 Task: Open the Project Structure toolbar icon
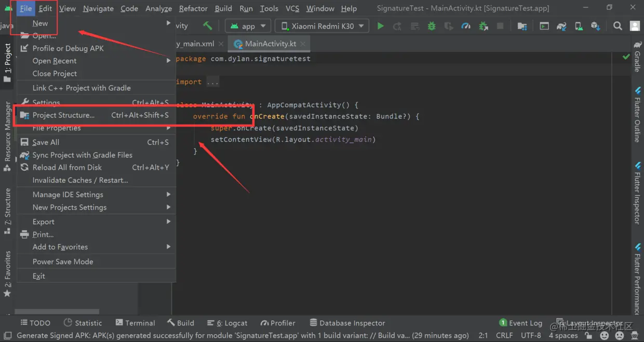[522, 26]
